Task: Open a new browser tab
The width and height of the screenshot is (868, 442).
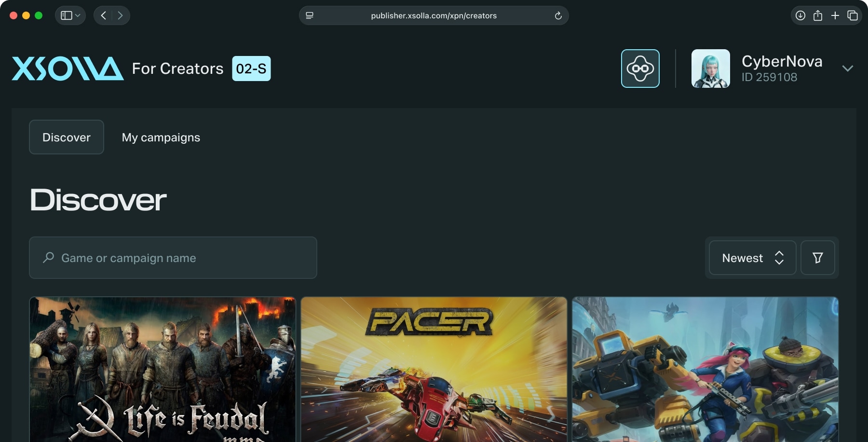Action: pos(835,15)
